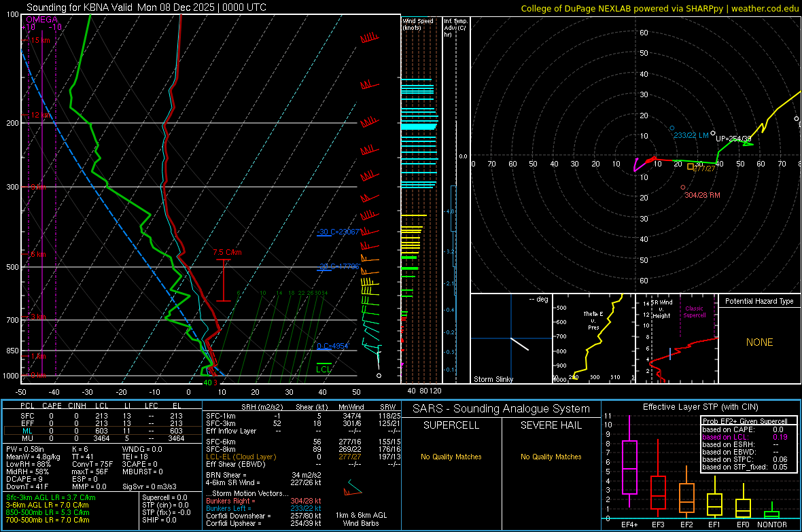The width and height of the screenshot is (802, 532).
Task: Click the DownT = 41F value
Action: (x=27, y=486)
